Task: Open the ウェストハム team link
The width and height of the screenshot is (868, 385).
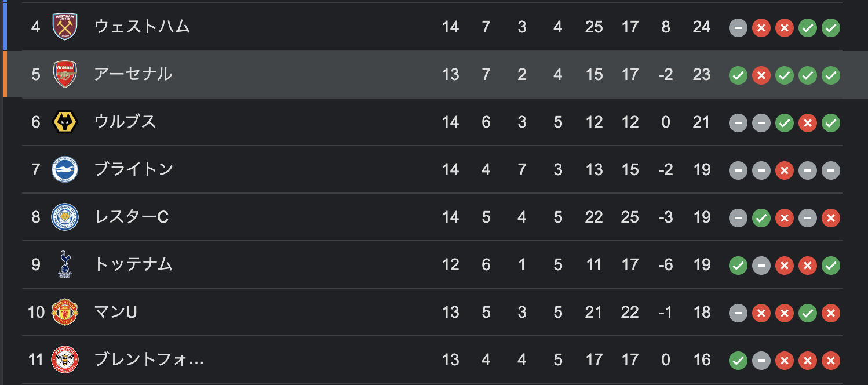Action: (142, 27)
